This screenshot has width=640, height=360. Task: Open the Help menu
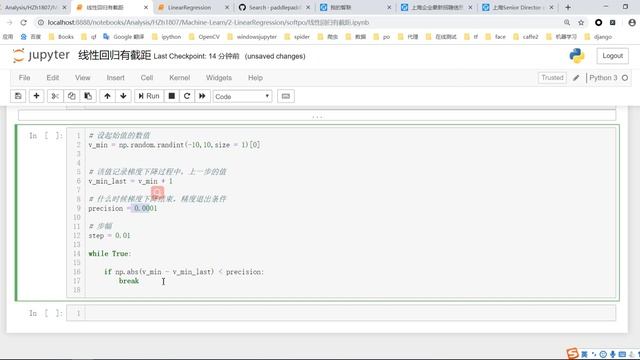click(255, 78)
